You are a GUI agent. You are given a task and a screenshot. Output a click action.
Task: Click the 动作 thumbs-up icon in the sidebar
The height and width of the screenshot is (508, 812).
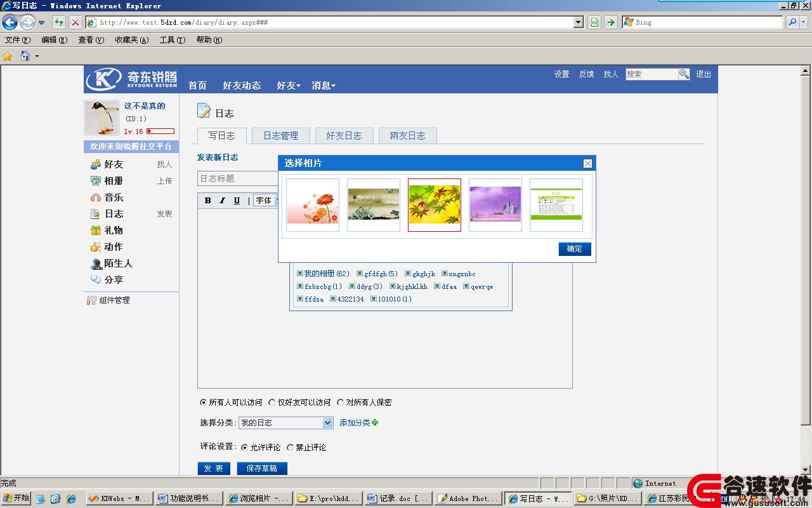click(96, 247)
